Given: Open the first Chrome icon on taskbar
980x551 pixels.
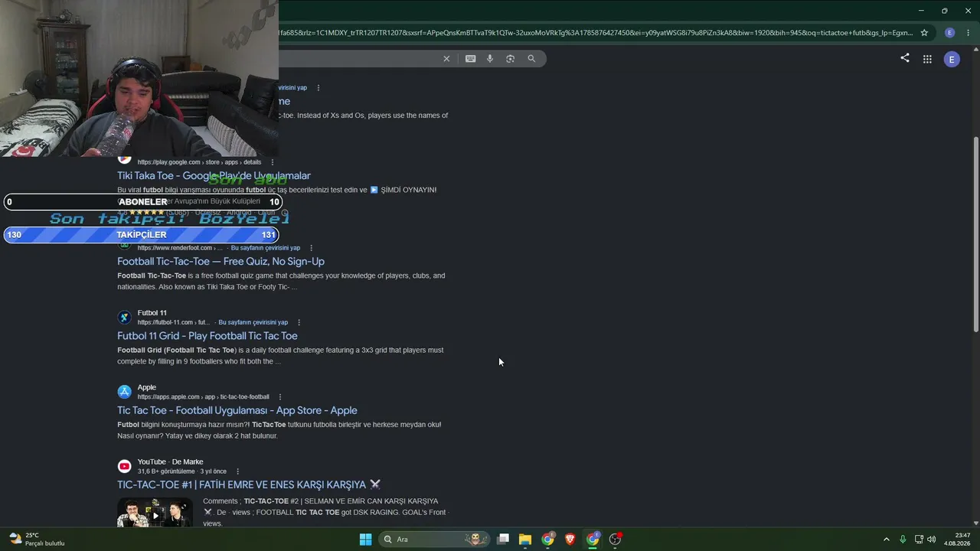Looking at the screenshot, I should pos(548,540).
